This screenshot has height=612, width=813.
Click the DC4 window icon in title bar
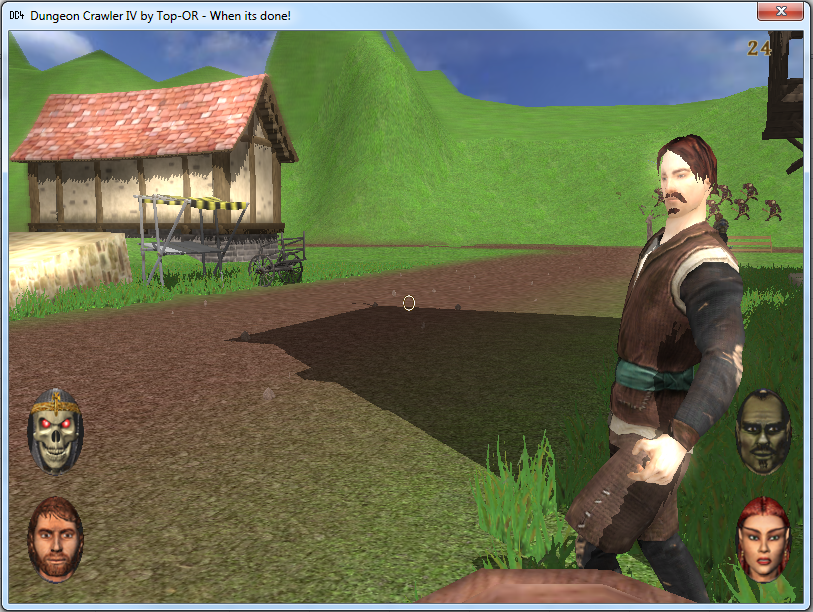(x=16, y=15)
